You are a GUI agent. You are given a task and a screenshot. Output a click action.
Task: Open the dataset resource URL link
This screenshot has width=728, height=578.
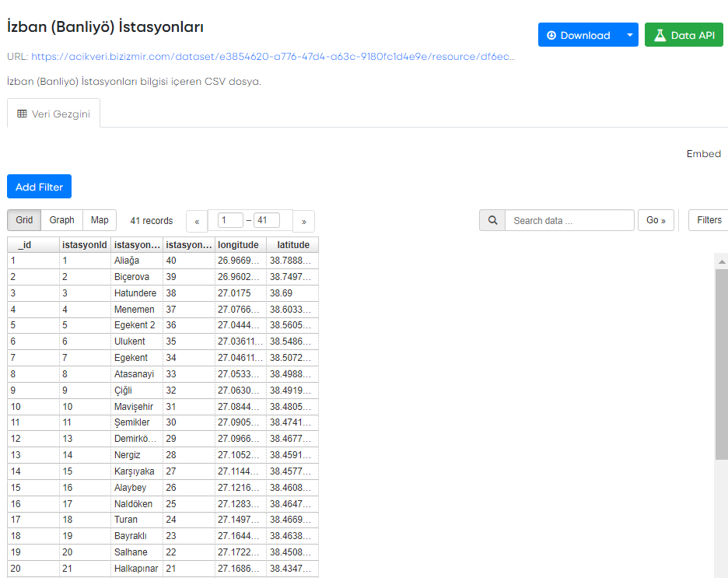272,57
